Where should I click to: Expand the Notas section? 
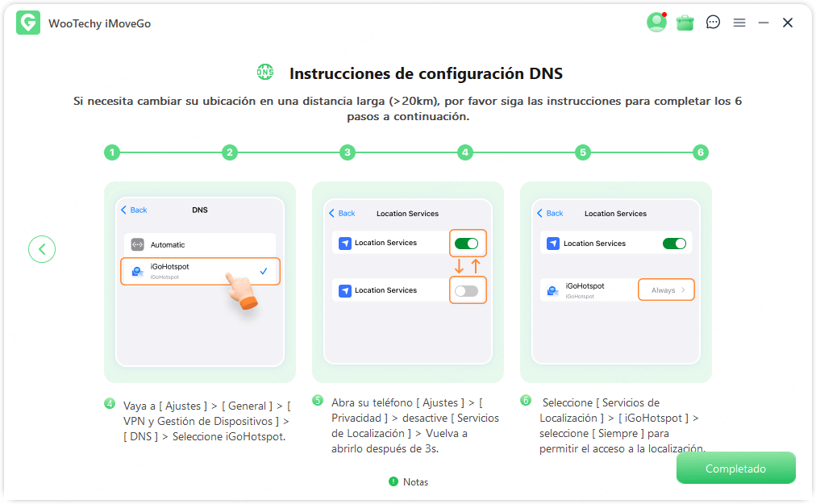(x=407, y=481)
